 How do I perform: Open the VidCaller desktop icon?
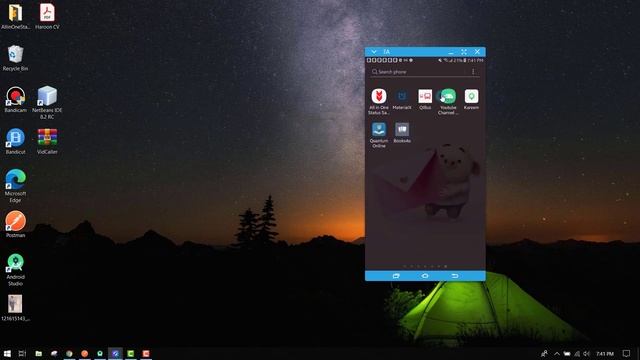(47, 141)
